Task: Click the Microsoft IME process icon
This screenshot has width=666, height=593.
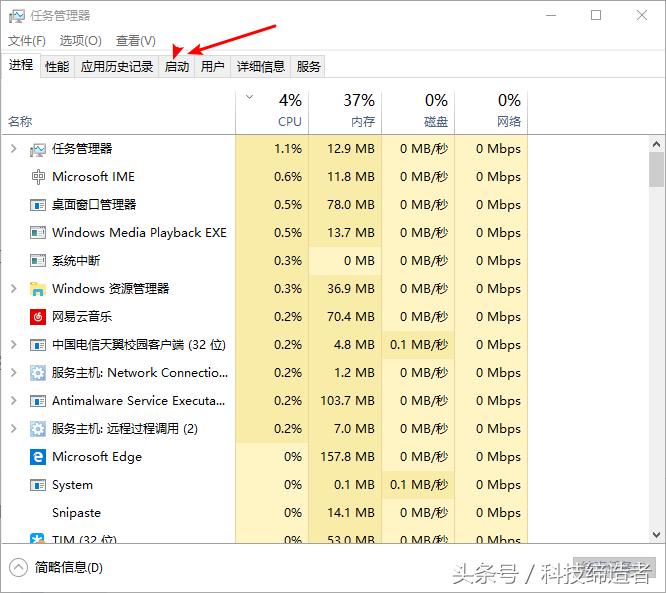Action: pyautogui.click(x=38, y=177)
